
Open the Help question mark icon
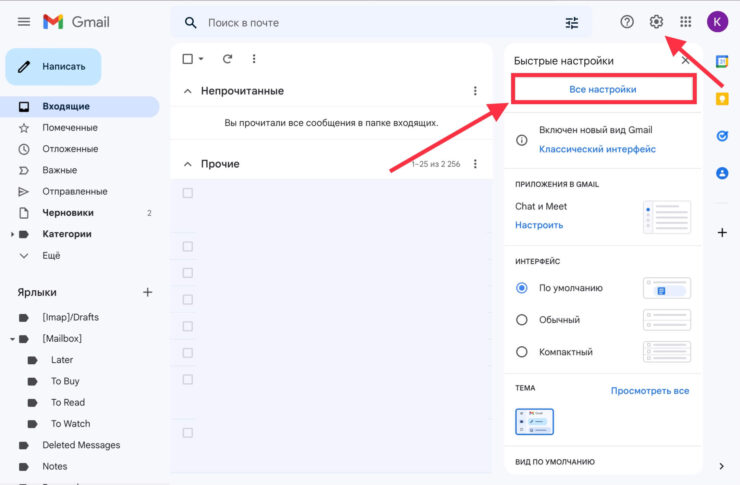[x=627, y=22]
